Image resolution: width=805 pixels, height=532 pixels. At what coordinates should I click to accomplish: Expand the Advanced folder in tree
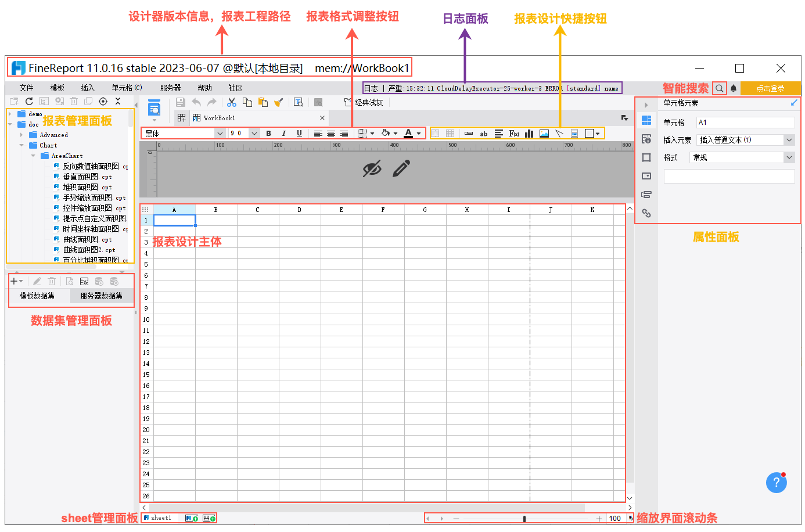point(21,135)
